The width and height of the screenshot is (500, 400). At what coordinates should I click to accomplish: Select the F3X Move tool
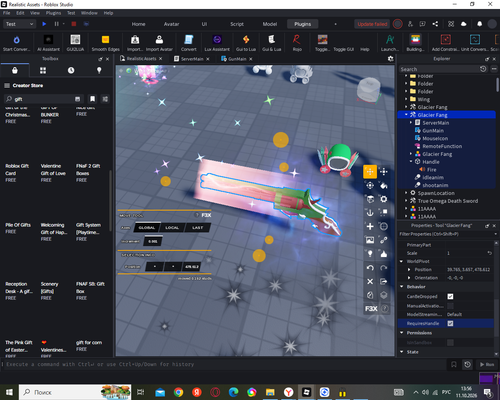click(x=370, y=172)
